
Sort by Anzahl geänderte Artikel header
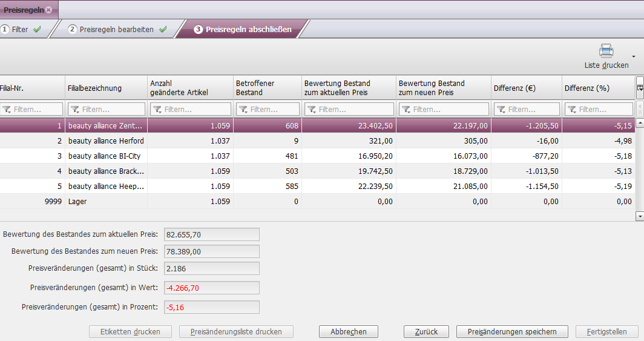click(x=190, y=88)
